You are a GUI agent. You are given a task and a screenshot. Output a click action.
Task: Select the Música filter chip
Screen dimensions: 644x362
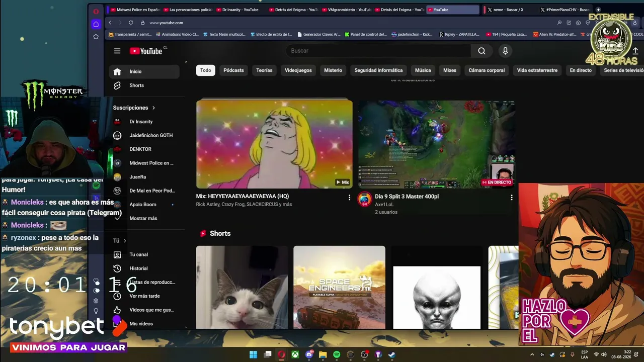coord(423,70)
